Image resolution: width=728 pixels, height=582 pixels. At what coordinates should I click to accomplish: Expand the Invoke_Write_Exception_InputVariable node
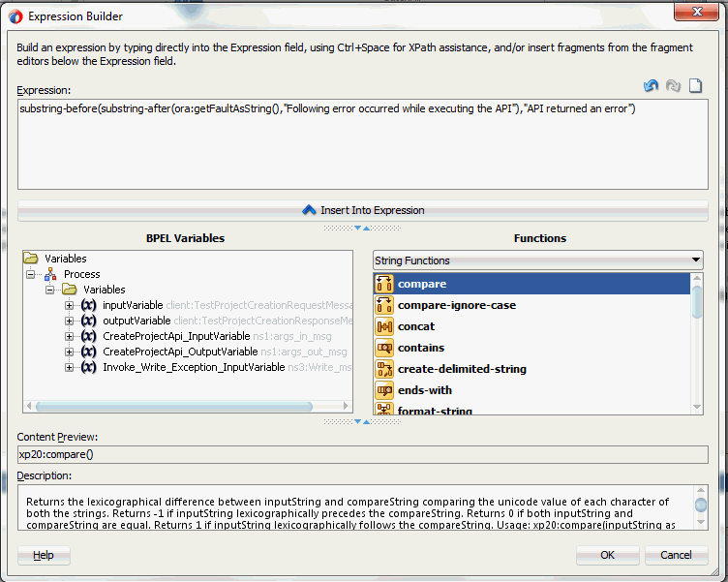click(x=69, y=368)
